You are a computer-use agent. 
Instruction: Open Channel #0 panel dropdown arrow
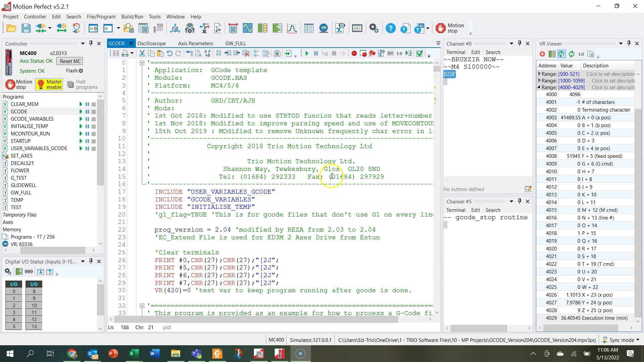click(511, 44)
